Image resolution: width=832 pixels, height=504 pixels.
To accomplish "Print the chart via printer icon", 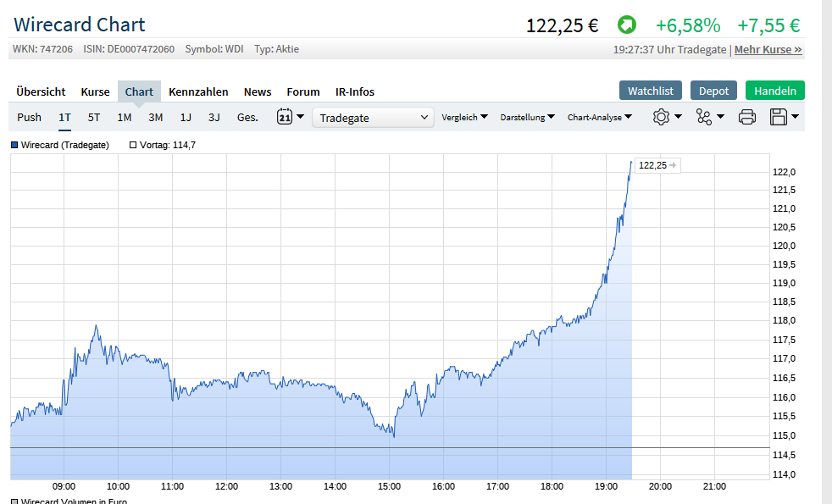I will 747,117.
